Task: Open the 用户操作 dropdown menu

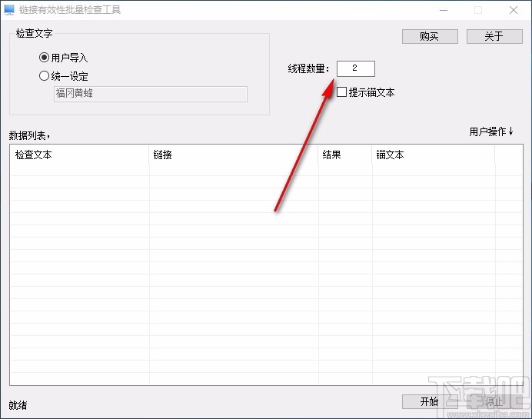Action: [491, 131]
